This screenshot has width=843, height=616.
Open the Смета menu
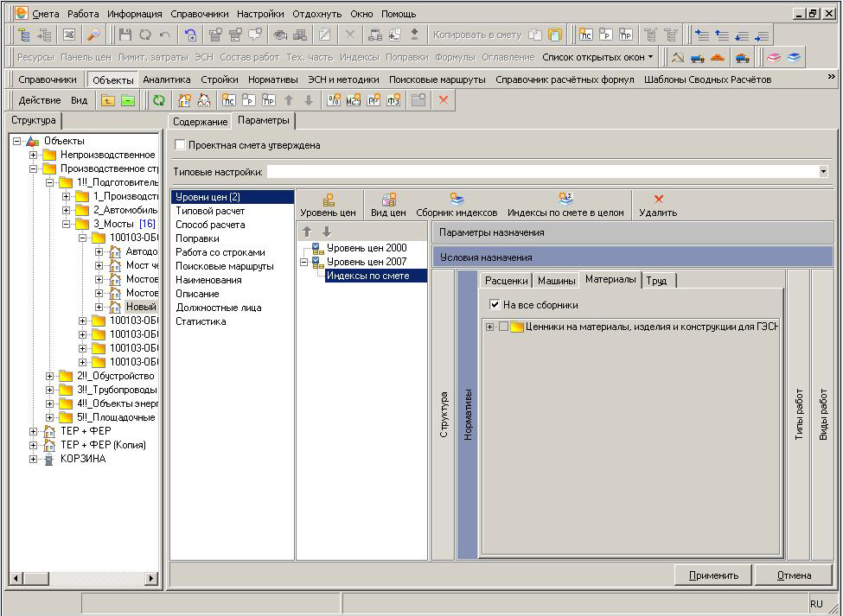click(45, 14)
